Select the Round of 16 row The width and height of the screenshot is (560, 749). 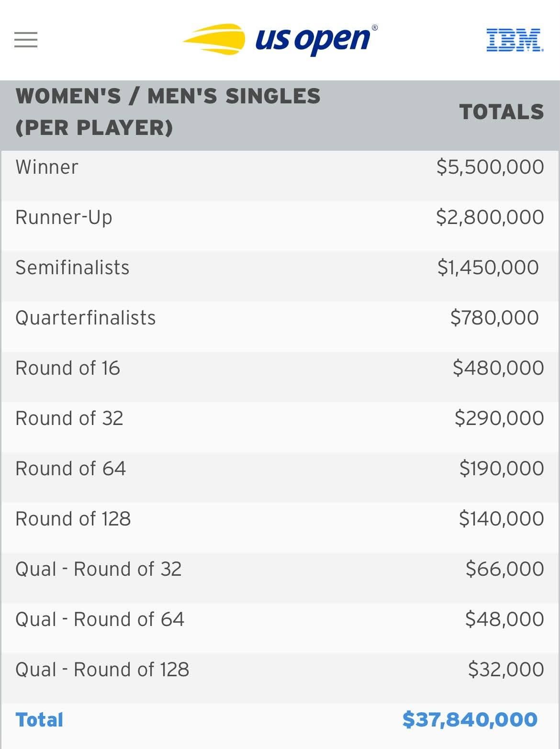point(280,368)
